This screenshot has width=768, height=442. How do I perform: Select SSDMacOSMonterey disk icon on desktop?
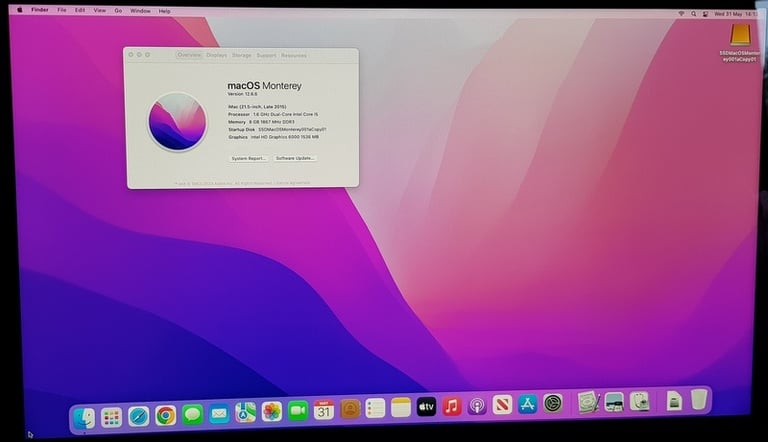(x=740, y=35)
